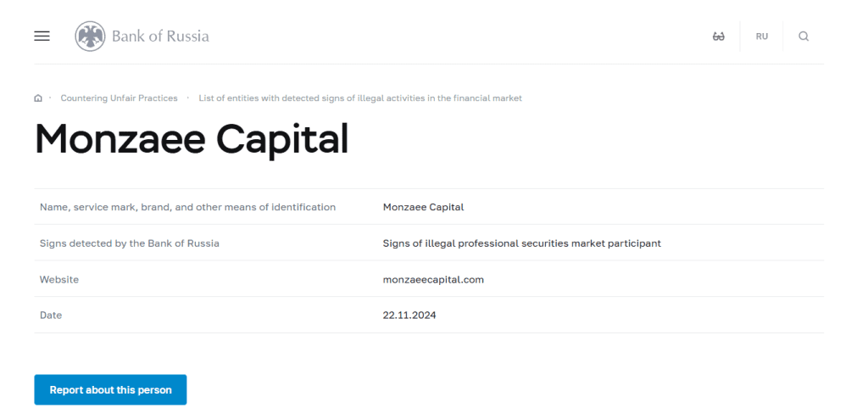Enable the visually impaired glasses mode
868x419 pixels.
click(x=719, y=36)
